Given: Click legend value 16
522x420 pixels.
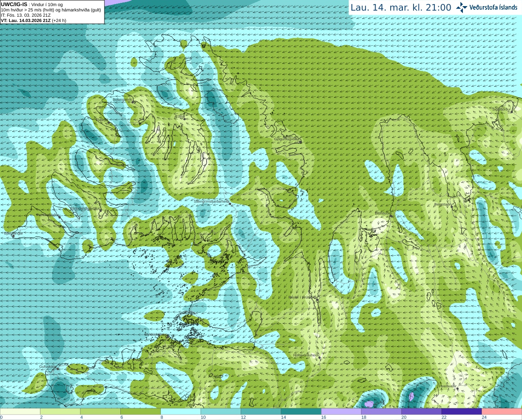Looking at the screenshot, I should click(323, 417).
